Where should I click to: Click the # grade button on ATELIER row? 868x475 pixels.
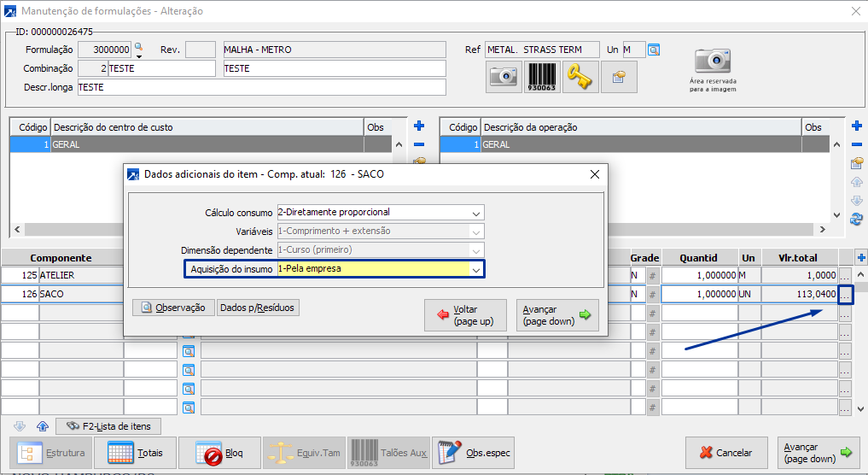(653, 275)
